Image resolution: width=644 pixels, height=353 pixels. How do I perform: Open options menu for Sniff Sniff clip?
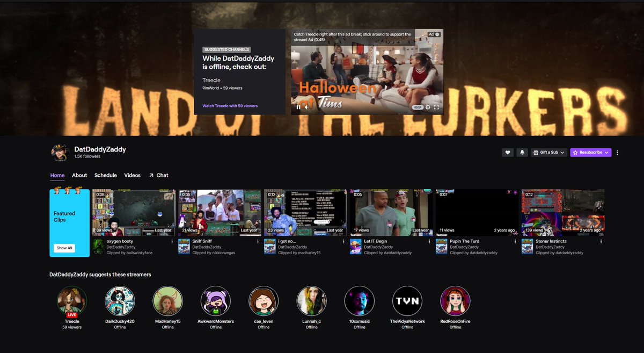pyautogui.click(x=258, y=242)
